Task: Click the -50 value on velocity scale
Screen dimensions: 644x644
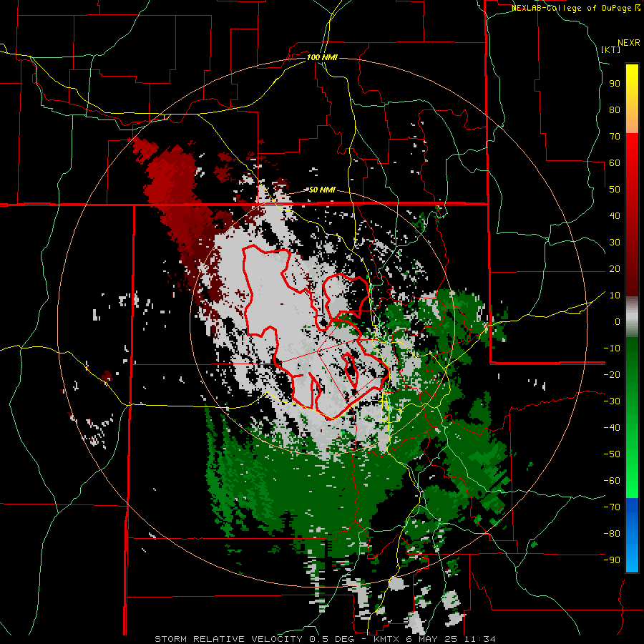Action: pos(612,454)
